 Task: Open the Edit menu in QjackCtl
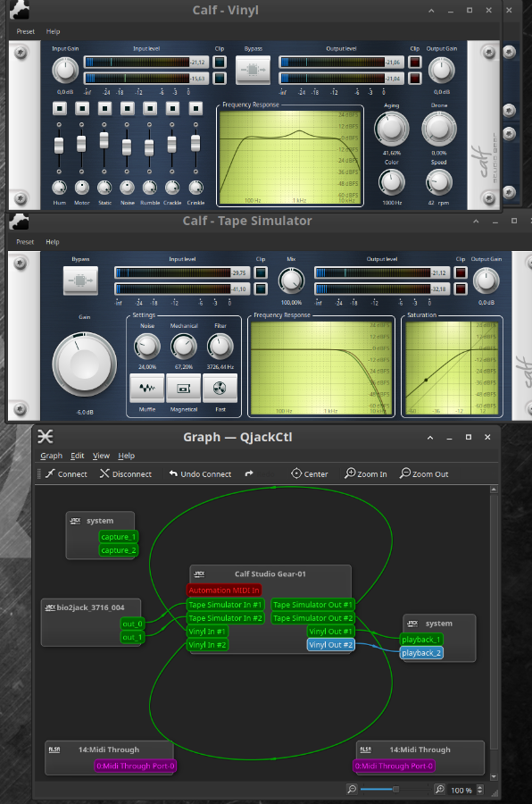[x=78, y=456]
